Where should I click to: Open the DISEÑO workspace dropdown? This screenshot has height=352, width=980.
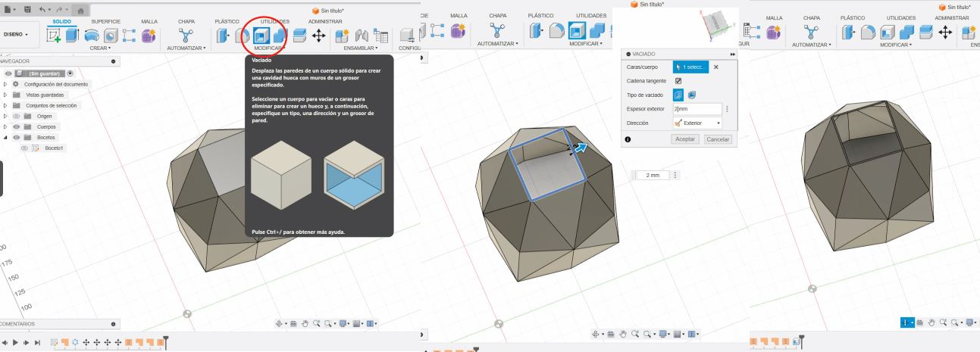tap(17, 34)
